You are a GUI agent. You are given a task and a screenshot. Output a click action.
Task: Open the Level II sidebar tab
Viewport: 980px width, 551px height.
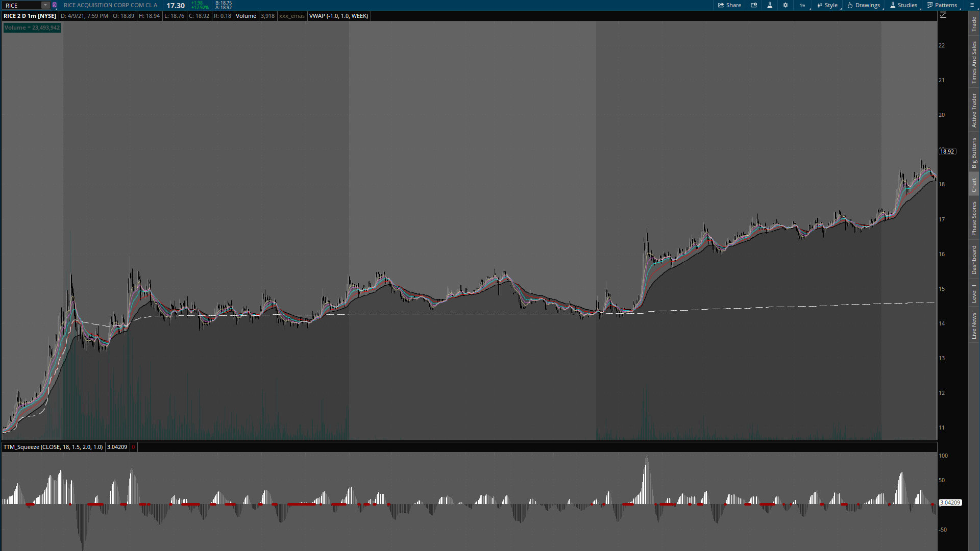[x=974, y=293]
